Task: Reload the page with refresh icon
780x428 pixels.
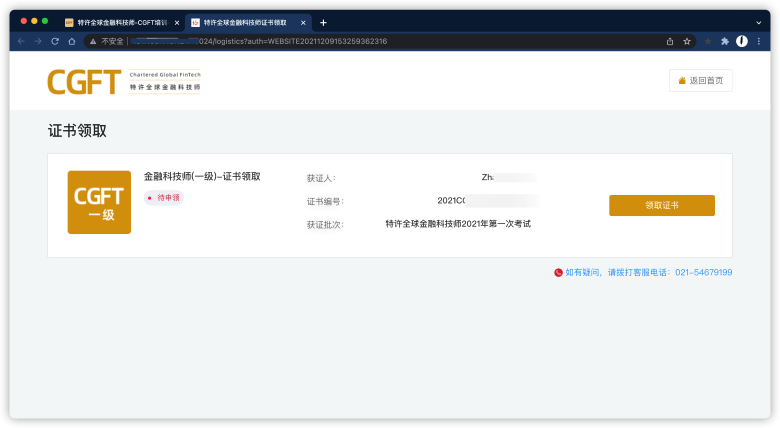Action: pyautogui.click(x=55, y=41)
